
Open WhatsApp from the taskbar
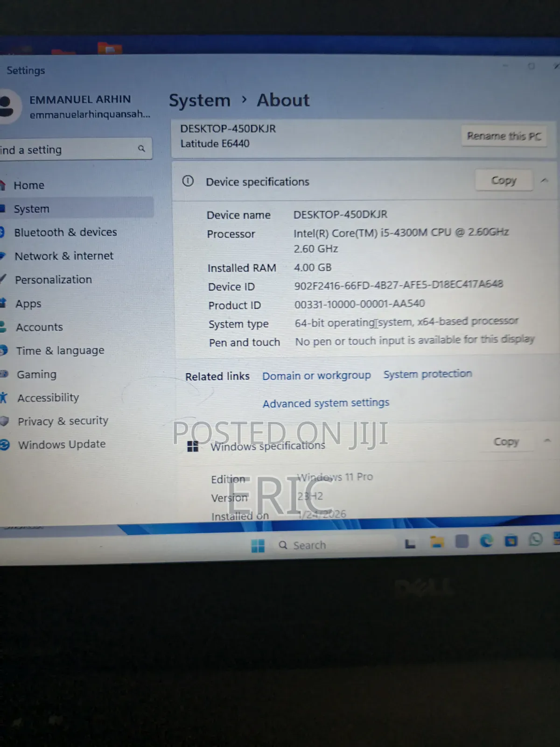pos(536,539)
